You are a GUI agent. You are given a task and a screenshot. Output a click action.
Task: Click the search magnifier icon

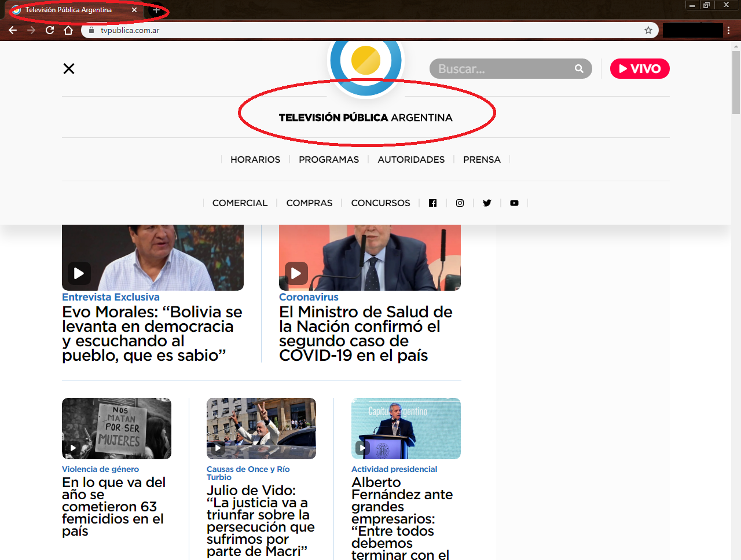click(x=579, y=69)
